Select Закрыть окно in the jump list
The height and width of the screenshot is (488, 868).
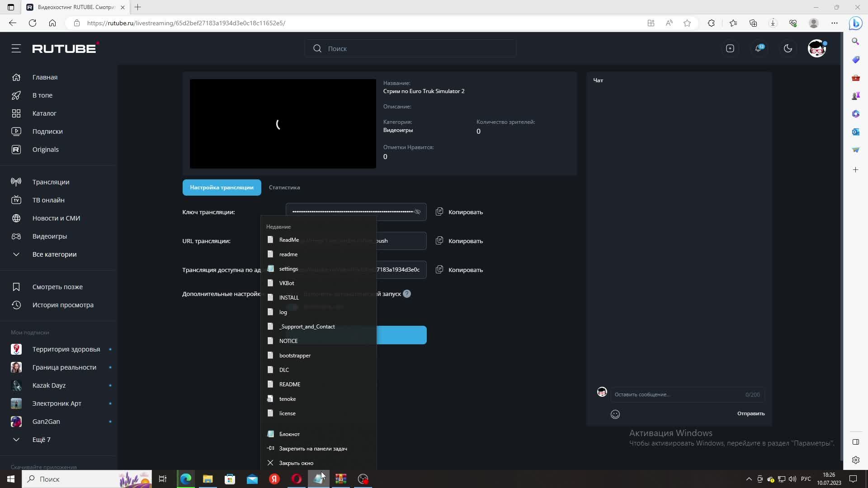point(296,463)
